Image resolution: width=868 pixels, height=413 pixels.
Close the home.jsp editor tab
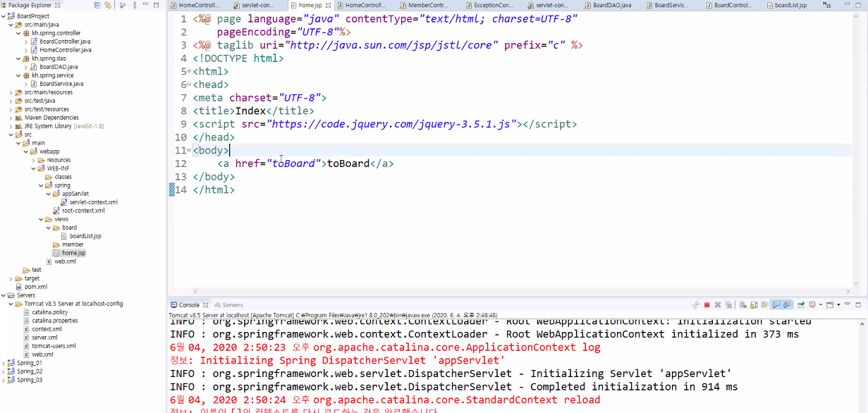pos(328,5)
